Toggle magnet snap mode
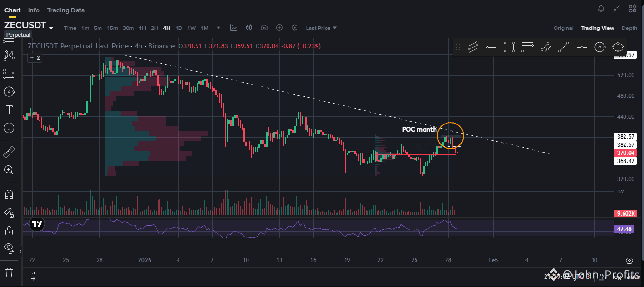Screen dimensions: 644x287 (x=9, y=194)
